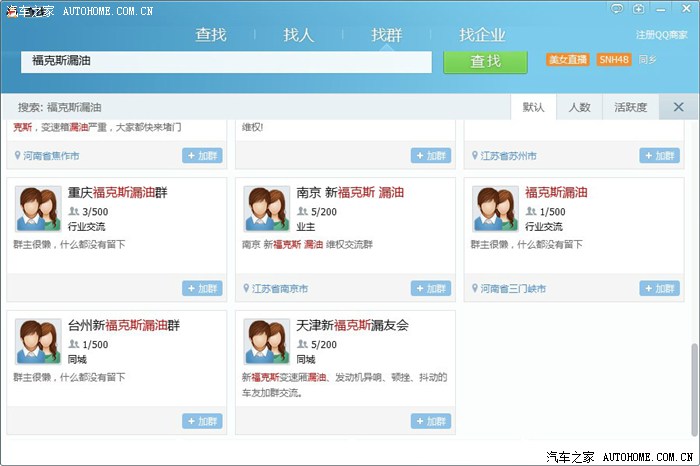Click avatar of 重庆福克斯漏油群
Viewport: 700px width, 466px height.
coord(39,209)
